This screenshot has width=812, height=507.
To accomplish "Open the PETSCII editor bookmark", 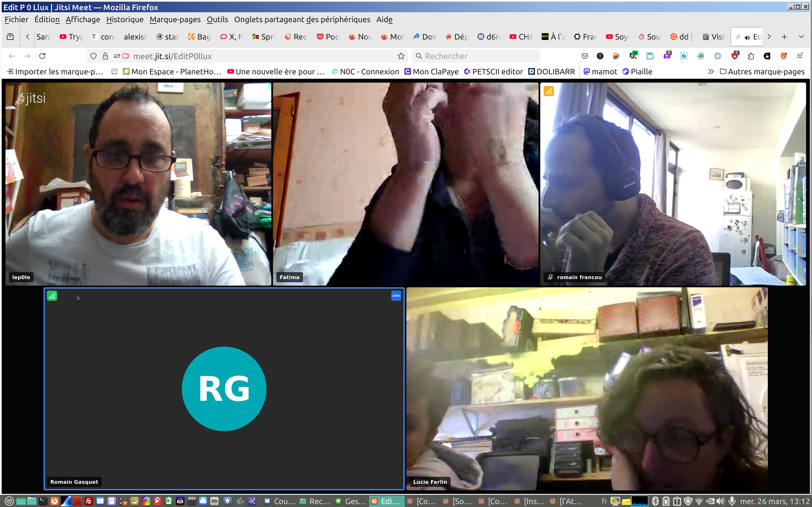I will tap(493, 71).
